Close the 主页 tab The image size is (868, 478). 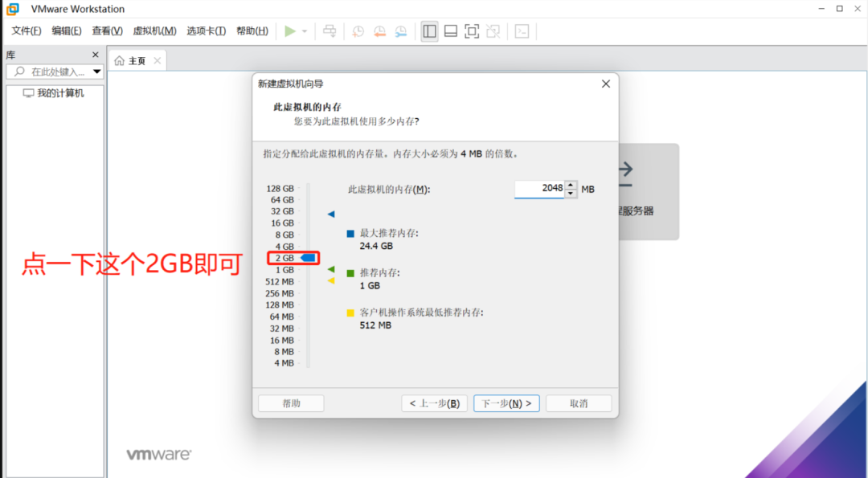click(x=158, y=61)
